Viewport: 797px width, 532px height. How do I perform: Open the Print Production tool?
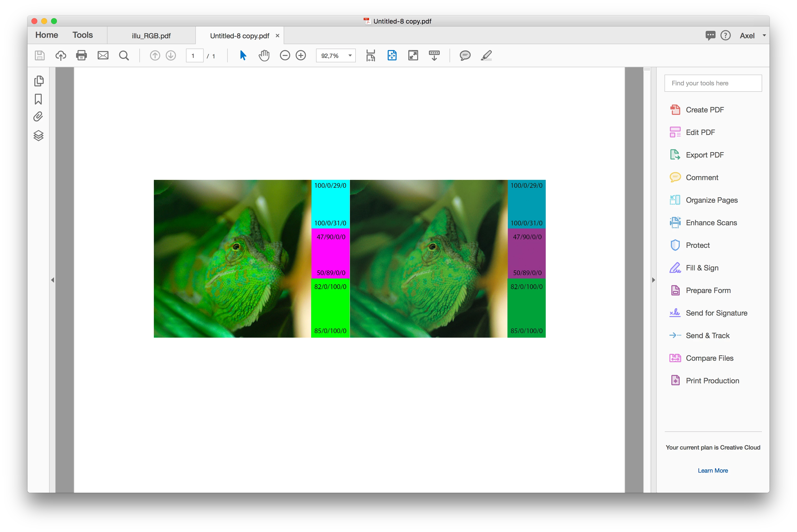[x=712, y=381]
